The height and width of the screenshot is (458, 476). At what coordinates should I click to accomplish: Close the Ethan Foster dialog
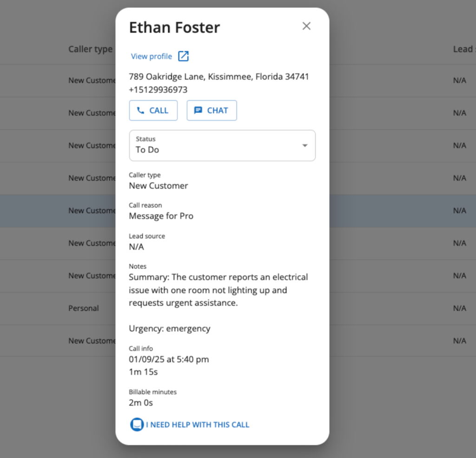tap(306, 26)
